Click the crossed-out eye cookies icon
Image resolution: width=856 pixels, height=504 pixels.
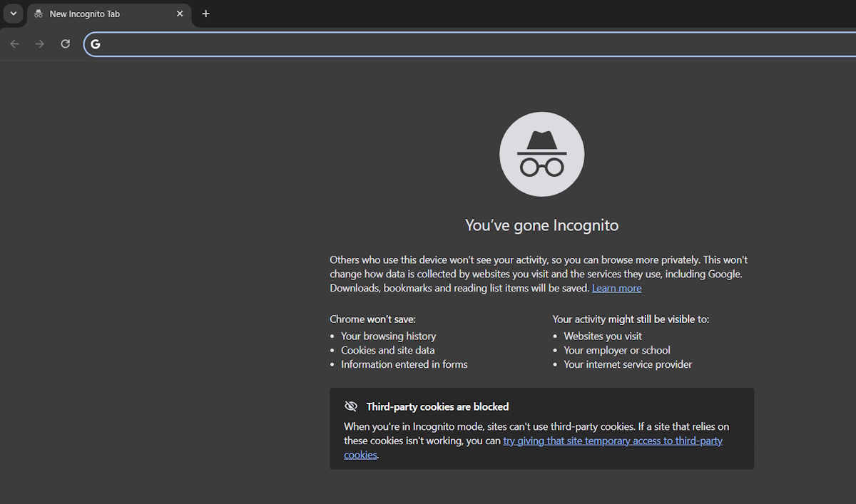[351, 406]
